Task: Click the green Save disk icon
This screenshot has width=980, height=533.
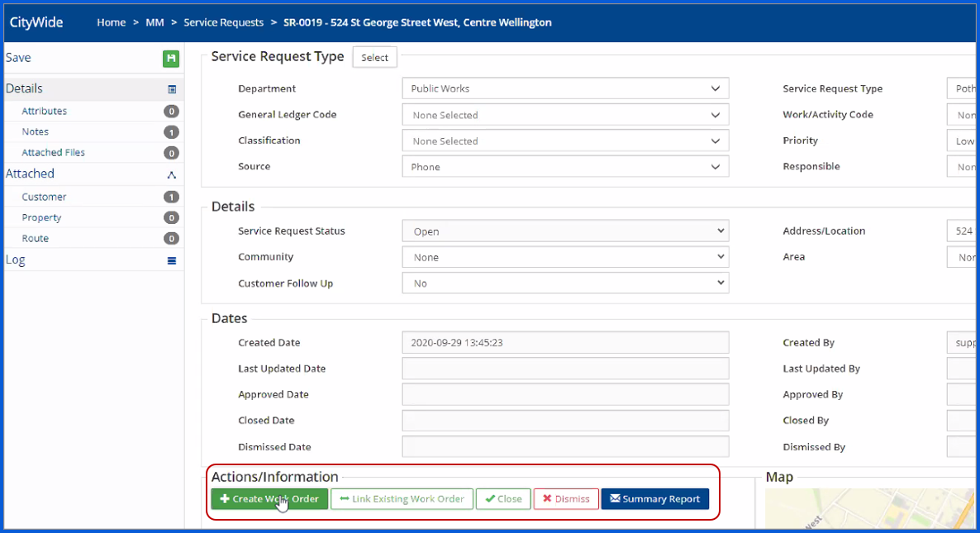Action: click(x=171, y=58)
